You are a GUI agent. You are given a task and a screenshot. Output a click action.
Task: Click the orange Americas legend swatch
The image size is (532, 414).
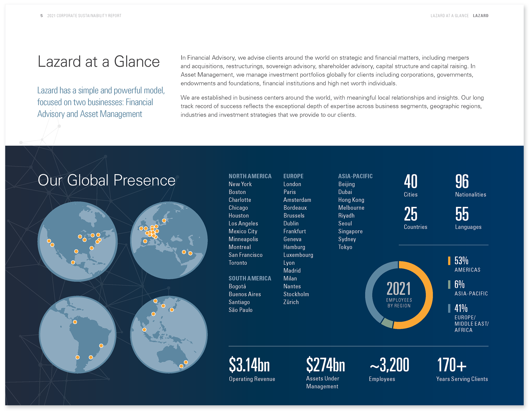click(449, 261)
